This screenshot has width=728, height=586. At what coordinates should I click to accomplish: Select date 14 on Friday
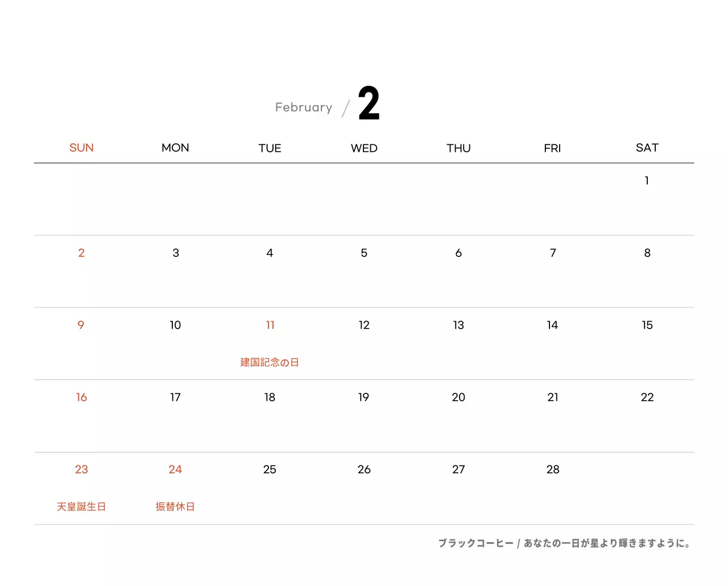[x=552, y=325]
